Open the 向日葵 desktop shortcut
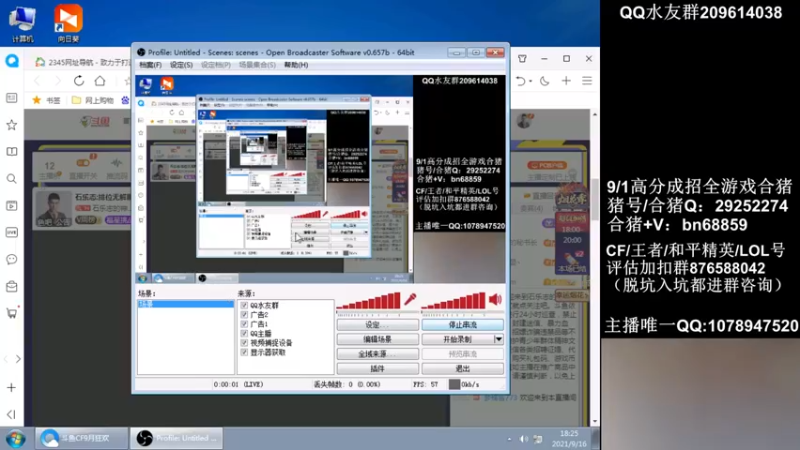Screen dimensions: 800x450 (68, 23)
